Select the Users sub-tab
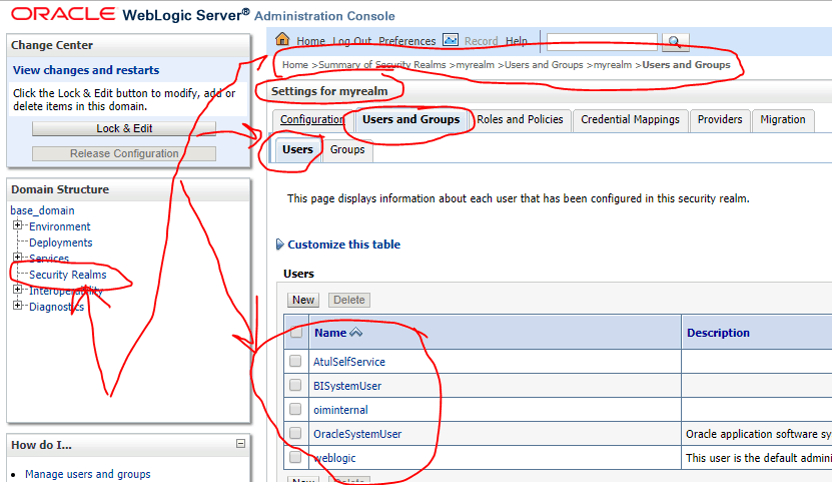832x485 pixels. tap(297, 150)
